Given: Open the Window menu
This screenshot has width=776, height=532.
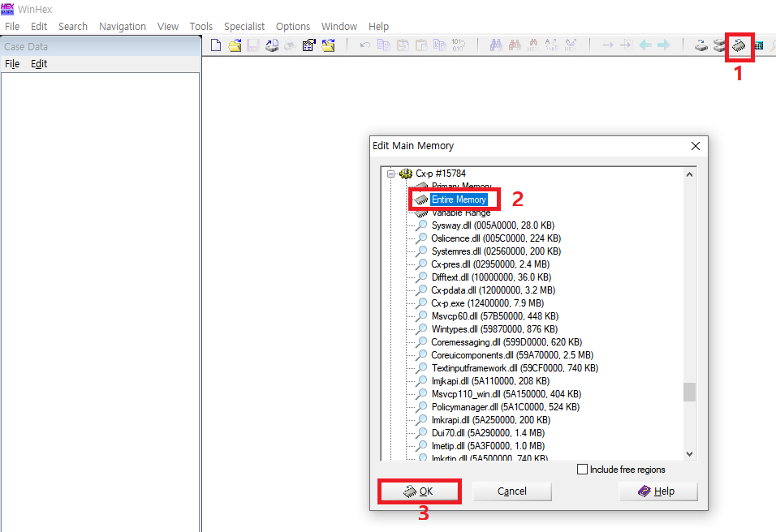Looking at the screenshot, I should (339, 26).
